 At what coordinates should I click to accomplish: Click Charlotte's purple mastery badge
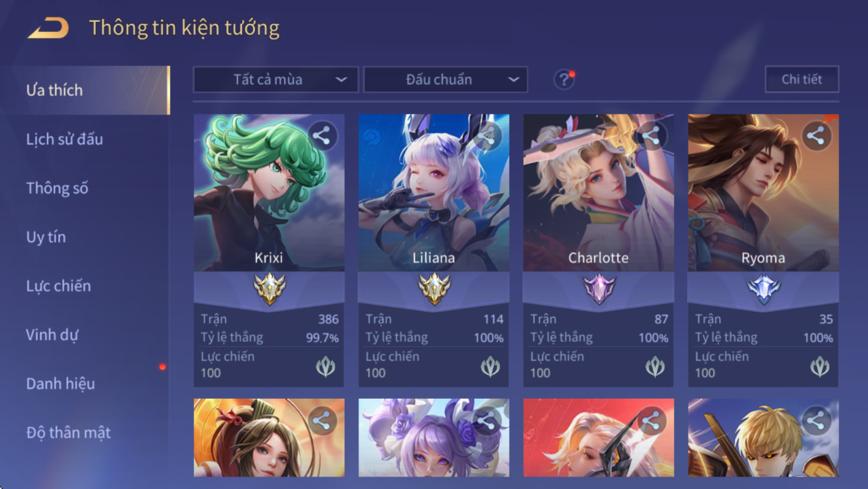[599, 289]
